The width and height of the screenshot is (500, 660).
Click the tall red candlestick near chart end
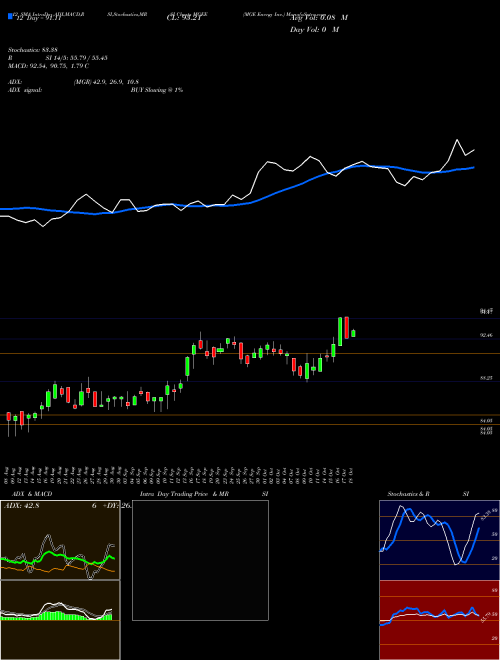[x=347, y=327]
